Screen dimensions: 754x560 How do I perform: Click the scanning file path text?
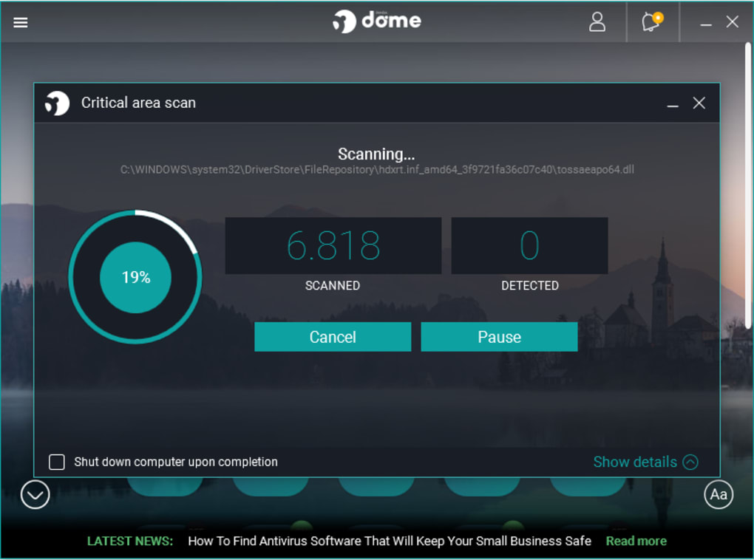pyautogui.click(x=377, y=170)
